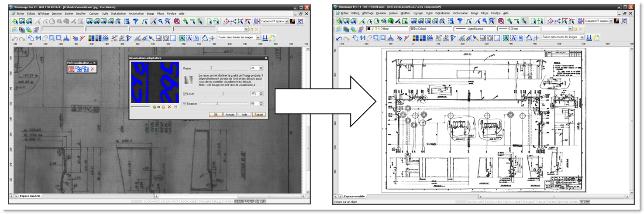Viewport: 644px width, 214px height.
Task: Click the blue funnel filter icon in left window
Action: pos(136,21)
